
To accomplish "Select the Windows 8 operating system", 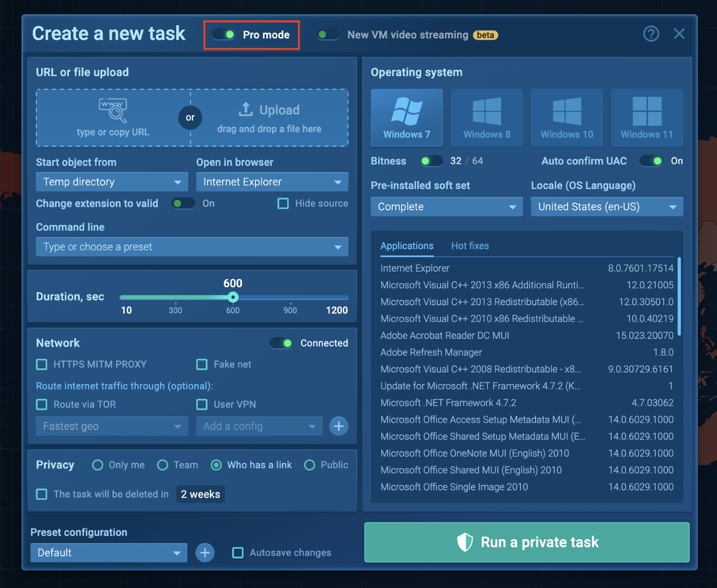I will pyautogui.click(x=487, y=117).
